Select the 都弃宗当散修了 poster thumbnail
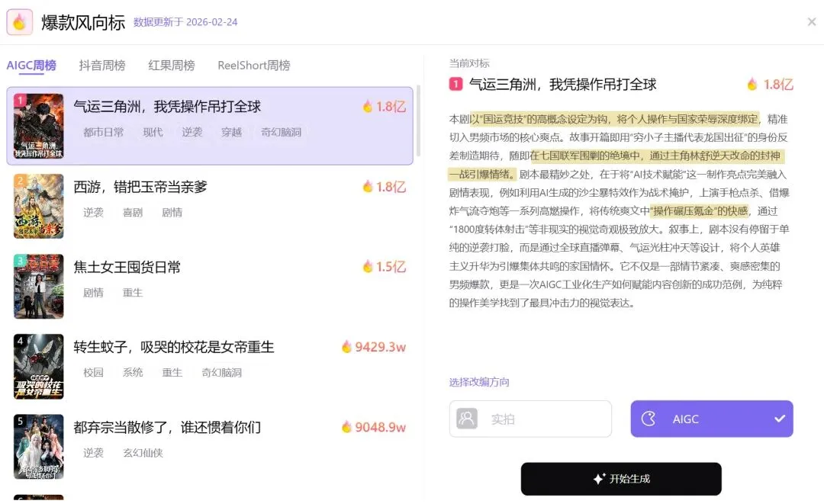 (x=38, y=447)
